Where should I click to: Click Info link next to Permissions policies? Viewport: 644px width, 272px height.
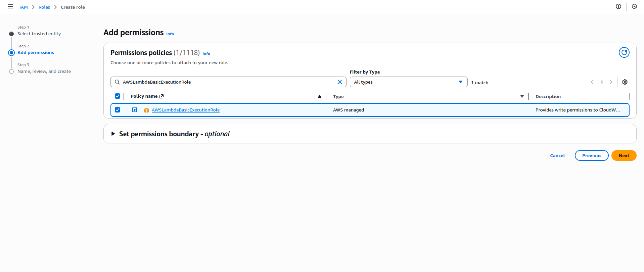tap(206, 54)
